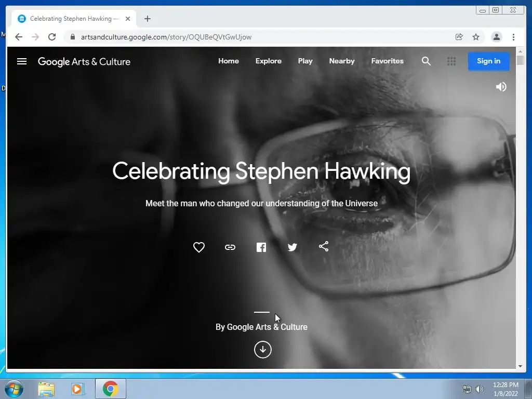
Task: Click the share this page icon in address bar
Action: point(459,37)
